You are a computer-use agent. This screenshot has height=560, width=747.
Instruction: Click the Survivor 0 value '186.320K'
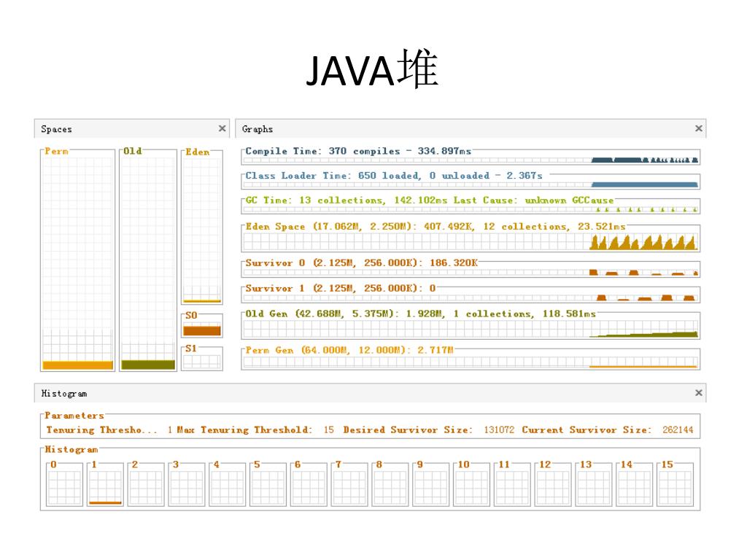(453, 262)
